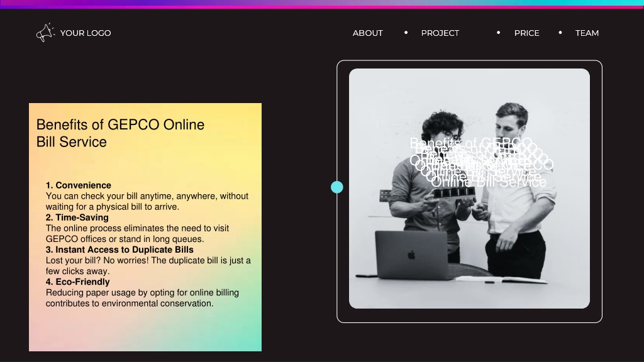Click the cyan circle on the image frame
Screen dimensions: 644x362
click(x=337, y=187)
